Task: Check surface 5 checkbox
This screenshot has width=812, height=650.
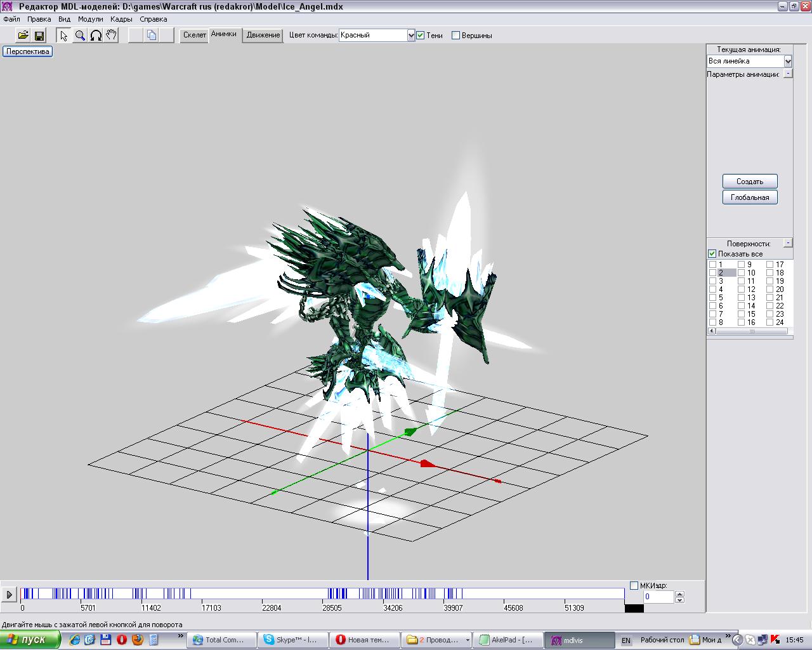Action: coord(712,298)
